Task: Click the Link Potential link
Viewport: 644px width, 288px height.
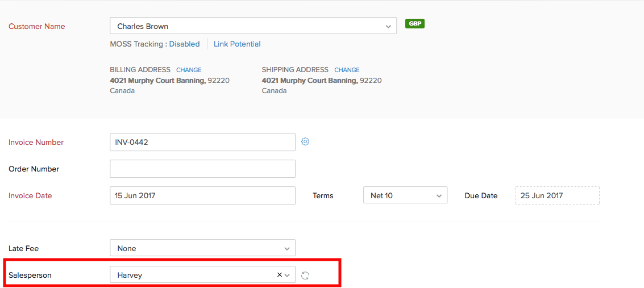Action: click(237, 44)
